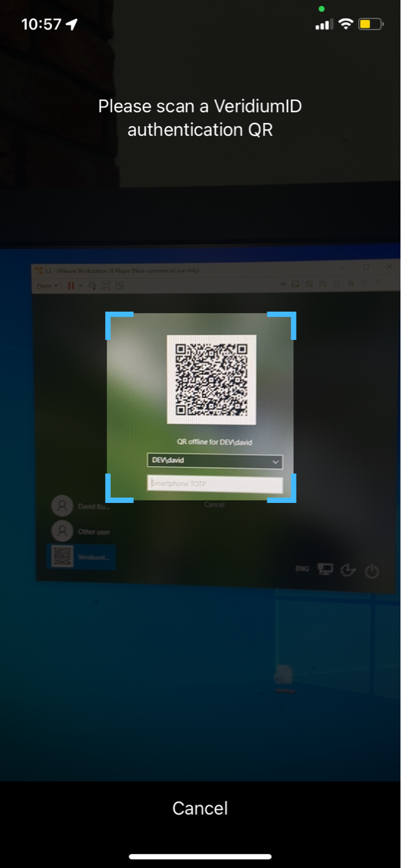Choose the VeridiumID QR sign-in tile
Viewport: 401px width, 868px height.
coord(81,556)
